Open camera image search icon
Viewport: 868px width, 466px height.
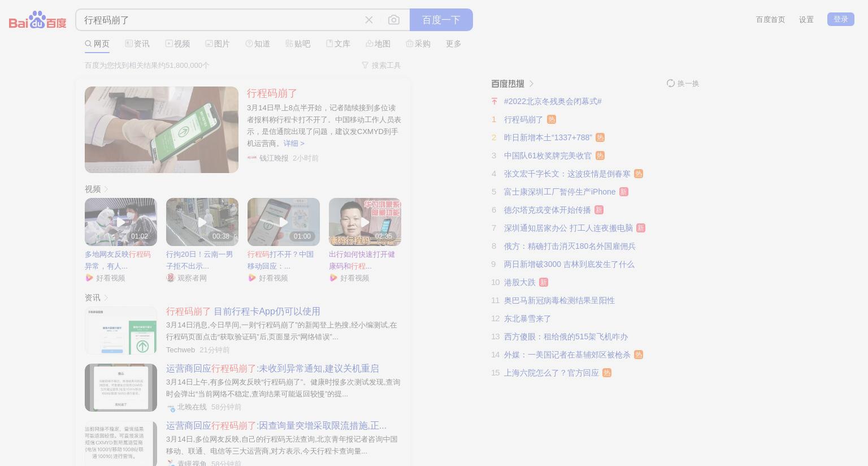(x=394, y=20)
